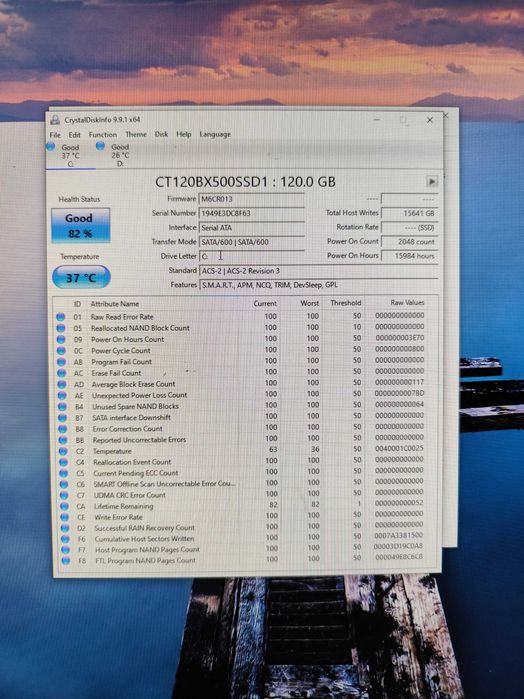Viewport: 524px width, 699px height.
Task: Click status icon for Cumulative Host Sectors Written
Action: [65, 539]
